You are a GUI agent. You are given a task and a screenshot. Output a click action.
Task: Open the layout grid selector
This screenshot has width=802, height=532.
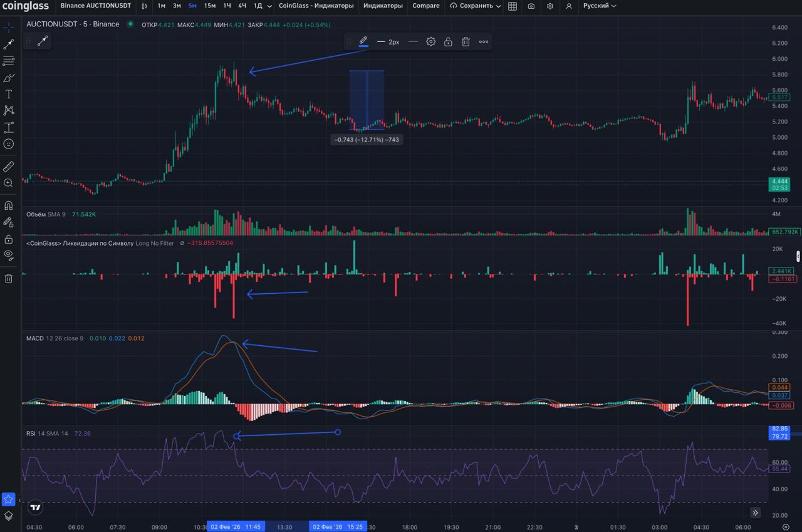point(513,6)
